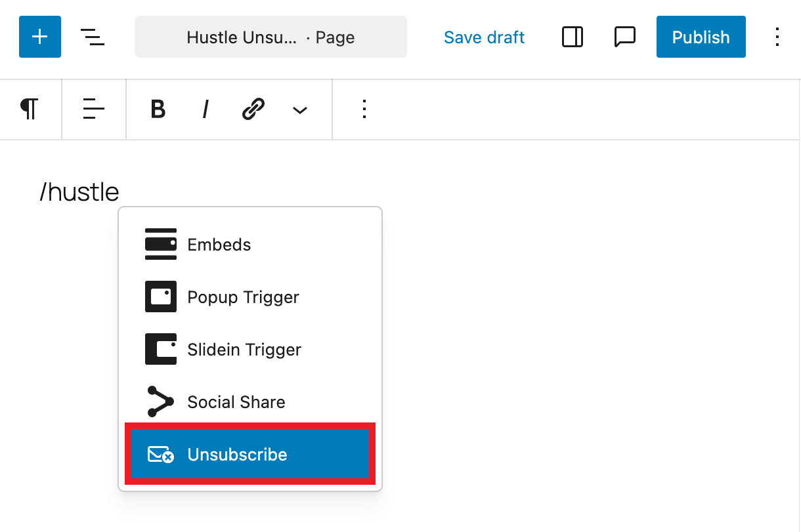This screenshot has height=532, width=801.
Task: Click the Save draft link
Action: (x=484, y=37)
